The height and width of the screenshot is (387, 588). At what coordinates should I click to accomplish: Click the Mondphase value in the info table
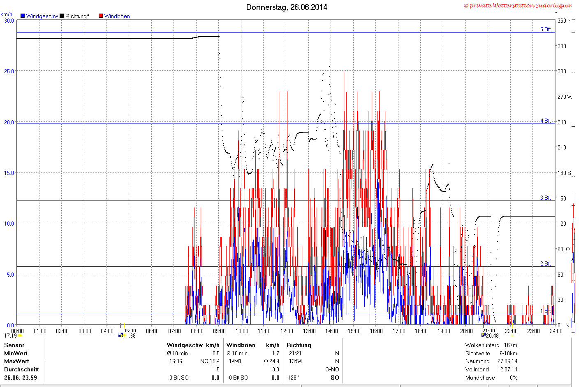coord(514,378)
